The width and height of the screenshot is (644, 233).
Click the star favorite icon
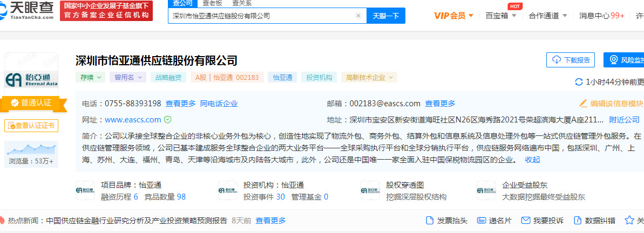coord(629,220)
